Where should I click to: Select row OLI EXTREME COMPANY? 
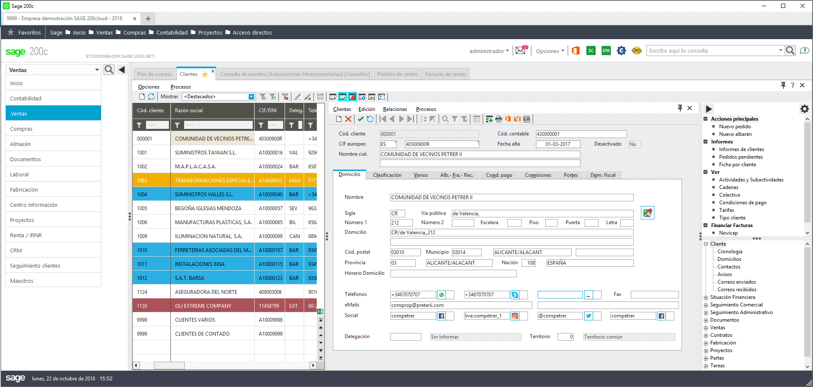(225, 306)
